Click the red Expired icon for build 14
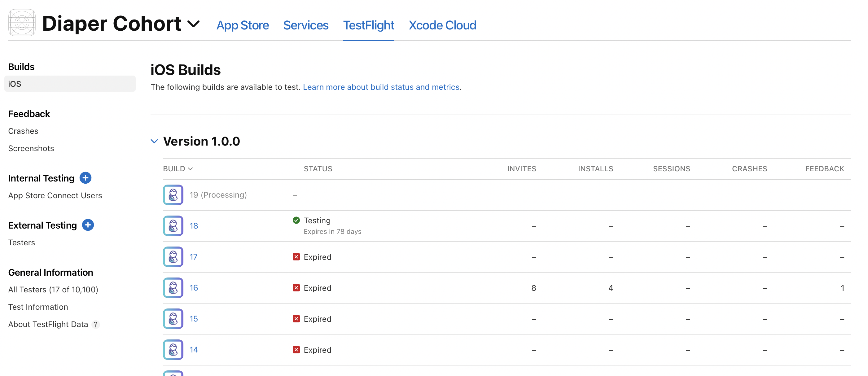 pyautogui.click(x=296, y=350)
